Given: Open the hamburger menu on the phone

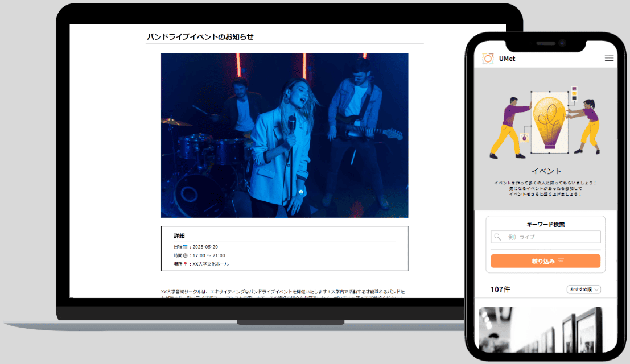Looking at the screenshot, I should coord(609,58).
